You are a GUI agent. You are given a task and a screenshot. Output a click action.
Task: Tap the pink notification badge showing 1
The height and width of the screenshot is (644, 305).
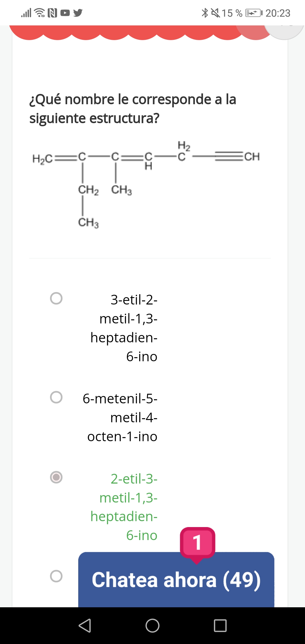point(197,543)
